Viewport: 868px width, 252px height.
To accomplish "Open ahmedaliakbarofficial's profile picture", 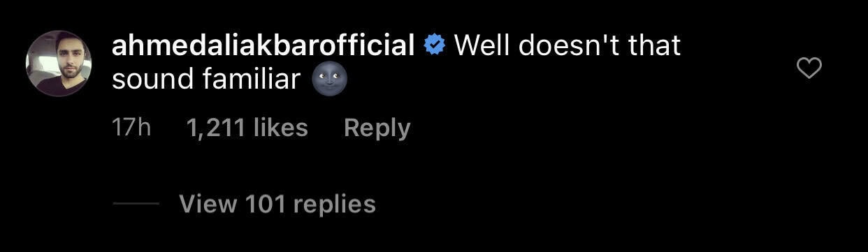I will click(x=59, y=64).
